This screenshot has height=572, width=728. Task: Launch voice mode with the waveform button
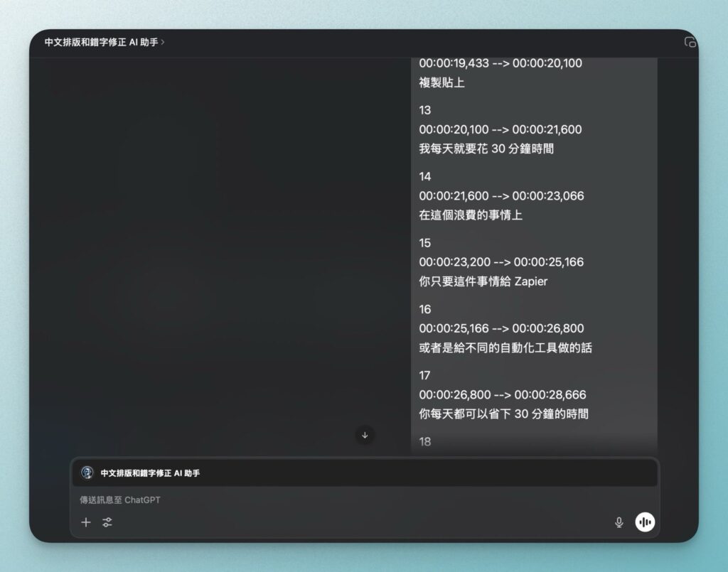click(645, 522)
